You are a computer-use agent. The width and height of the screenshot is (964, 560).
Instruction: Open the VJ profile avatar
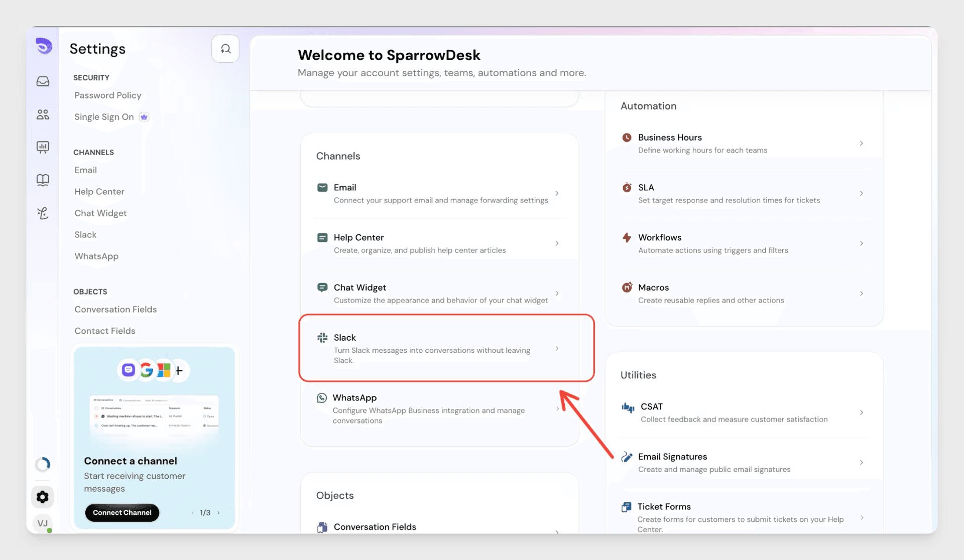click(x=43, y=523)
